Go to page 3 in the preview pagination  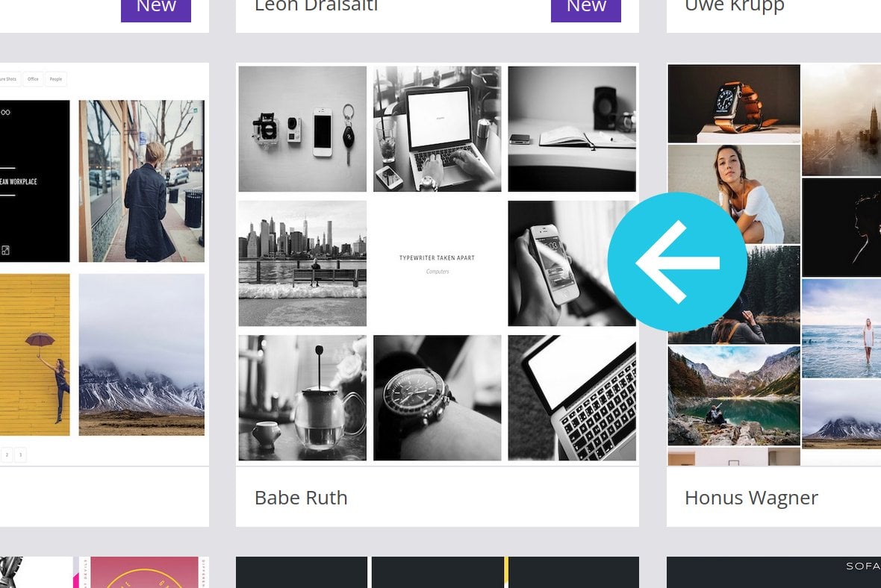(x=20, y=454)
